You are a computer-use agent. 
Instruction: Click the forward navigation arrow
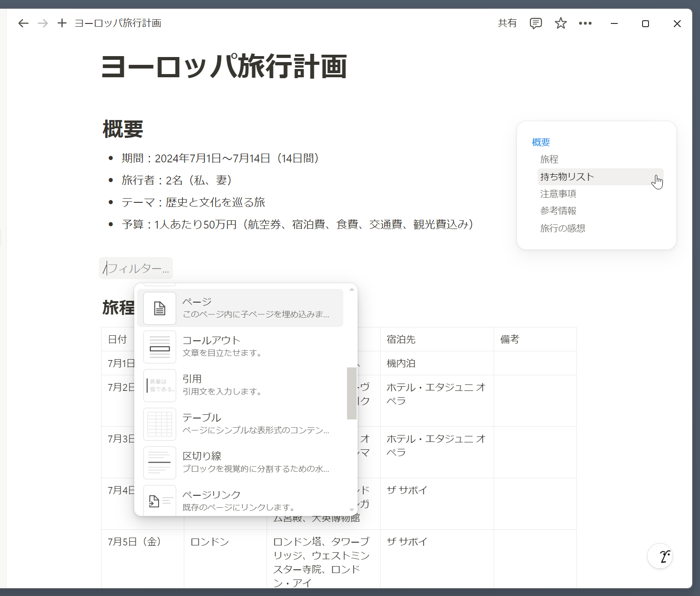tap(43, 23)
